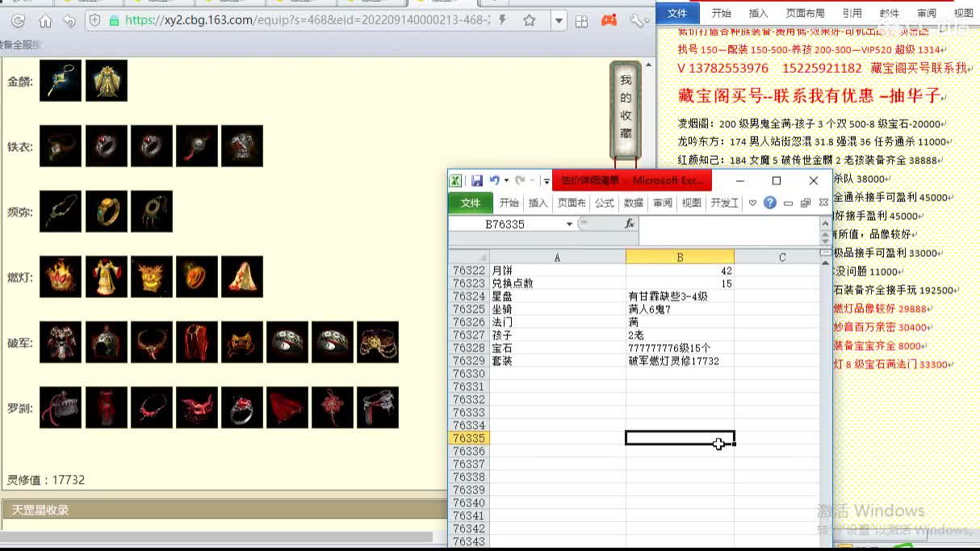980x551 pixels.
Task: Select the last belt icon in 破军 row
Action: [x=377, y=343]
